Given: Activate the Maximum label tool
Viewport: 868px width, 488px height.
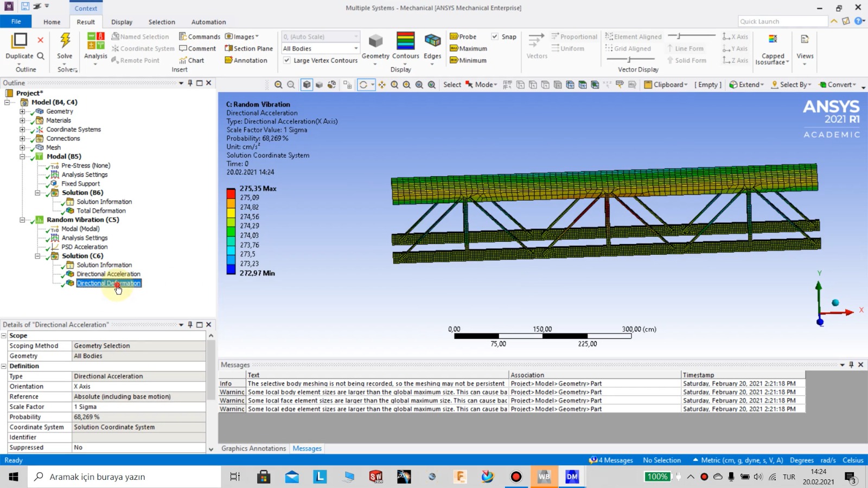Looking at the screenshot, I should pyautogui.click(x=468, y=48).
